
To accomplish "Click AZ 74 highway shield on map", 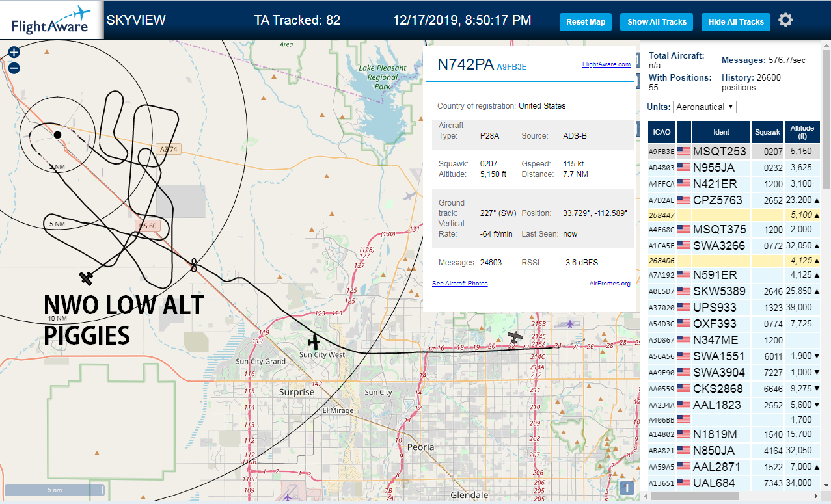I will (x=168, y=149).
